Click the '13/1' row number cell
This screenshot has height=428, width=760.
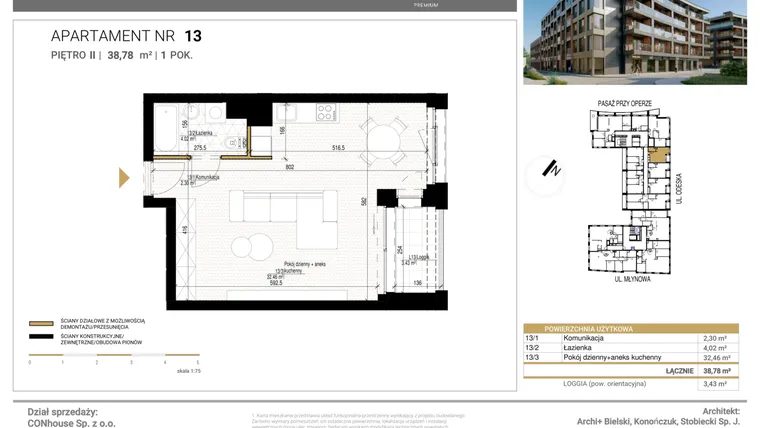coord(532,338)
